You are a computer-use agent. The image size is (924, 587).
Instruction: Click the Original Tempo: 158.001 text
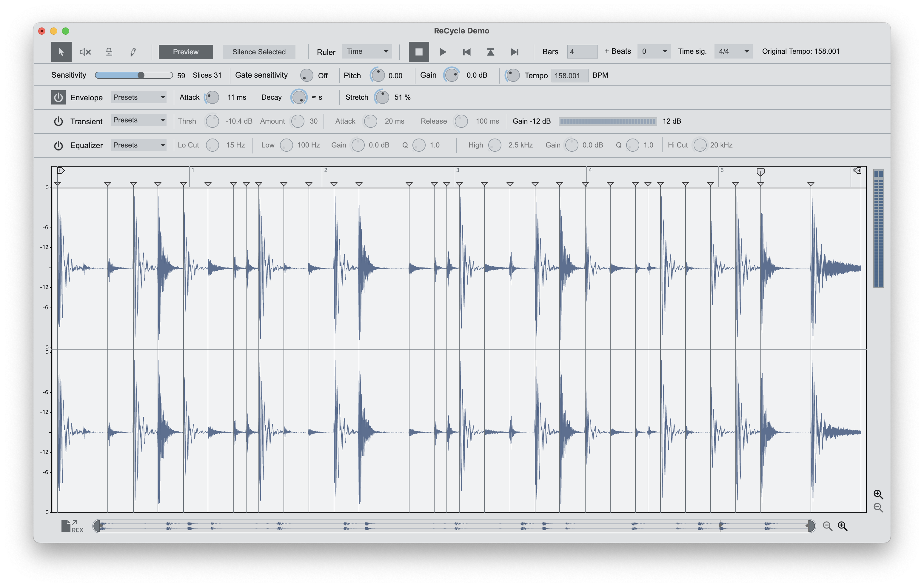coord(801,51)
